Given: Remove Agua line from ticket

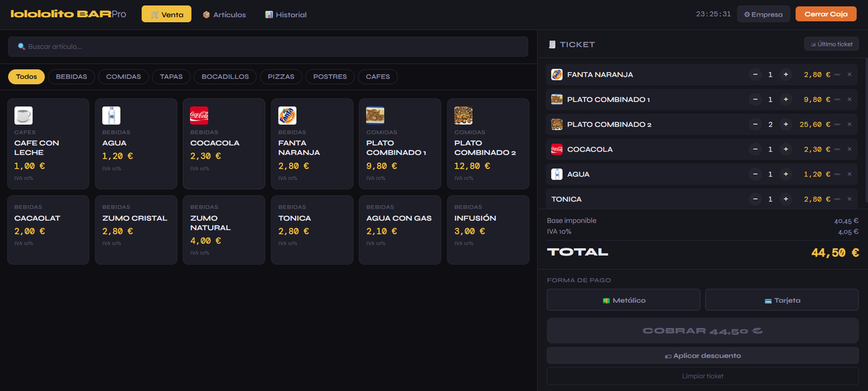Looking at the screenshot, I should (x=849, y=174).
